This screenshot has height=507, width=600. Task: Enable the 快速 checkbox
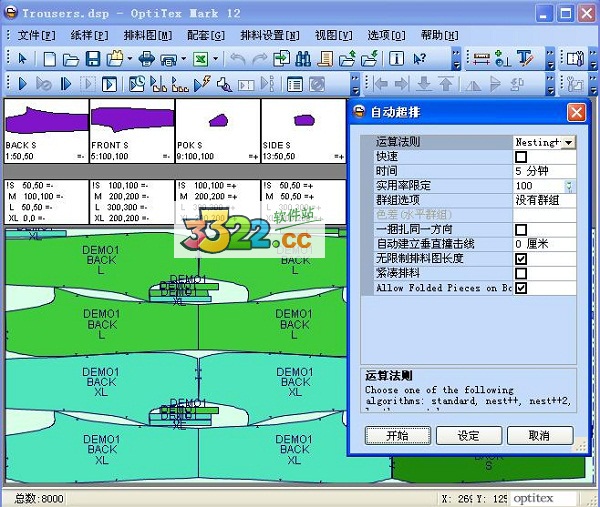tap(521, 157)
